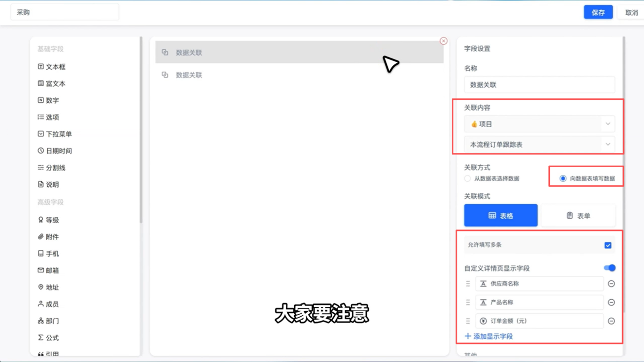644x362 pixels.
Task: Select 向数据表填写数据 radio option
Action: click(563, 179)
